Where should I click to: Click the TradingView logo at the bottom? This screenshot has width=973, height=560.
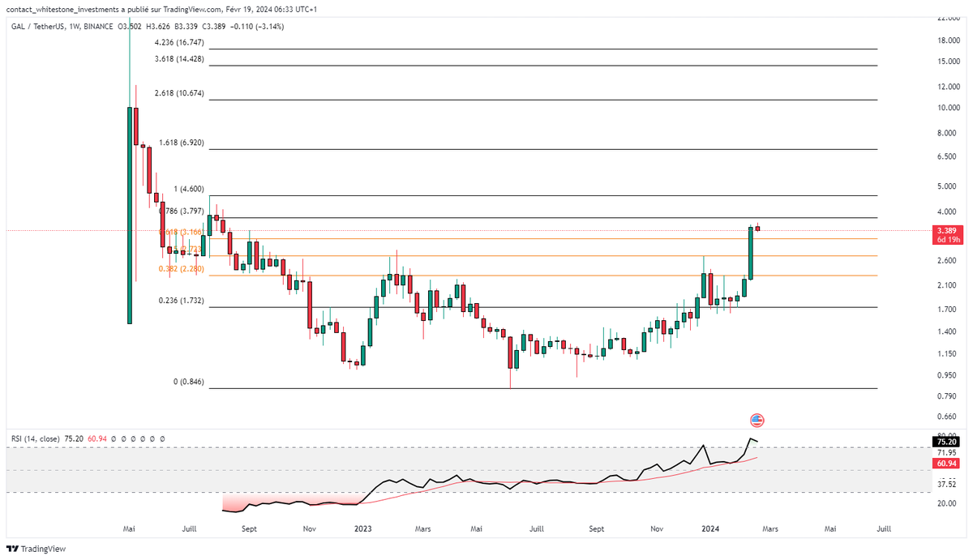click(36, 549)
